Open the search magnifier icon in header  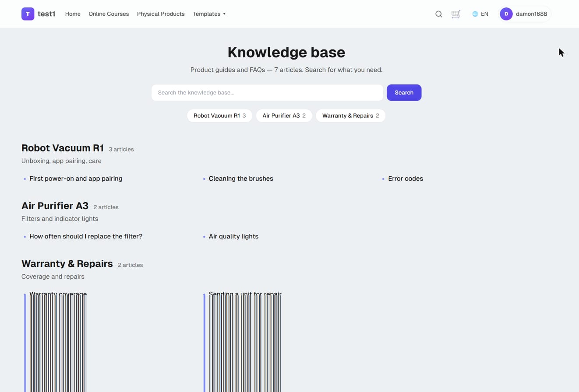pos(438,14)
